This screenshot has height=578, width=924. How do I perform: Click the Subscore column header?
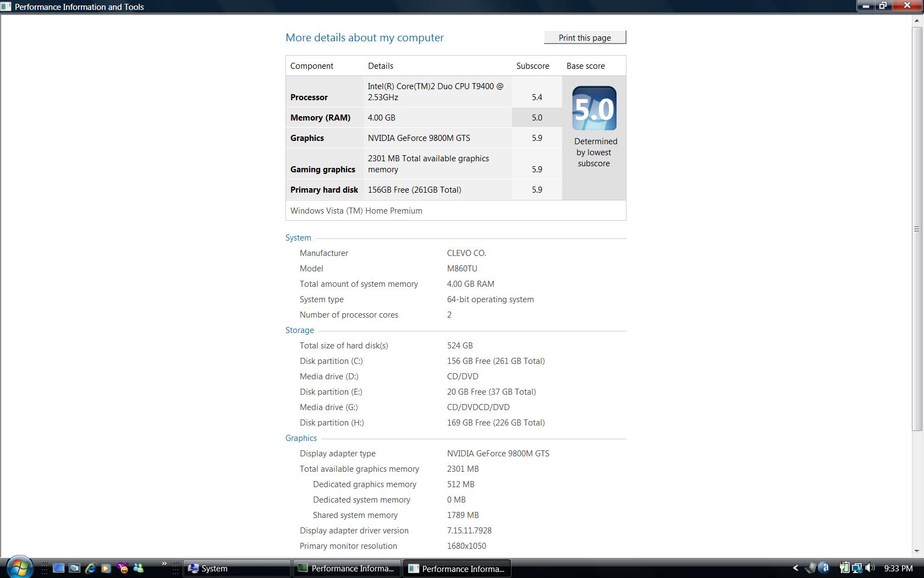click(x=533, y=66)
